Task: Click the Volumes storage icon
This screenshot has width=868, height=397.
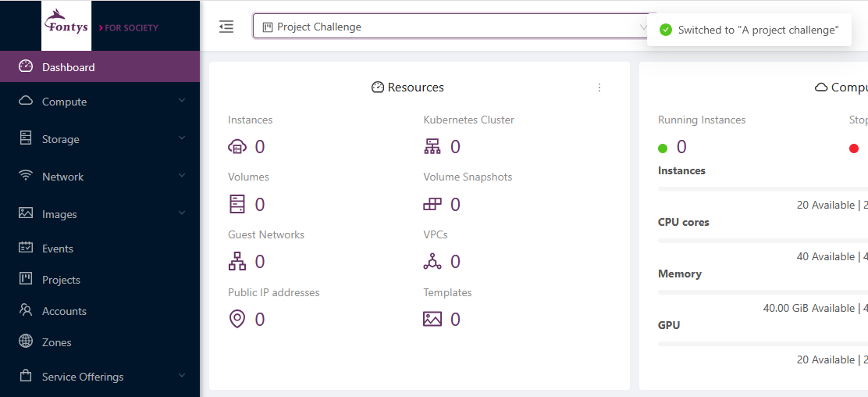Action: [x=237, y=205]
